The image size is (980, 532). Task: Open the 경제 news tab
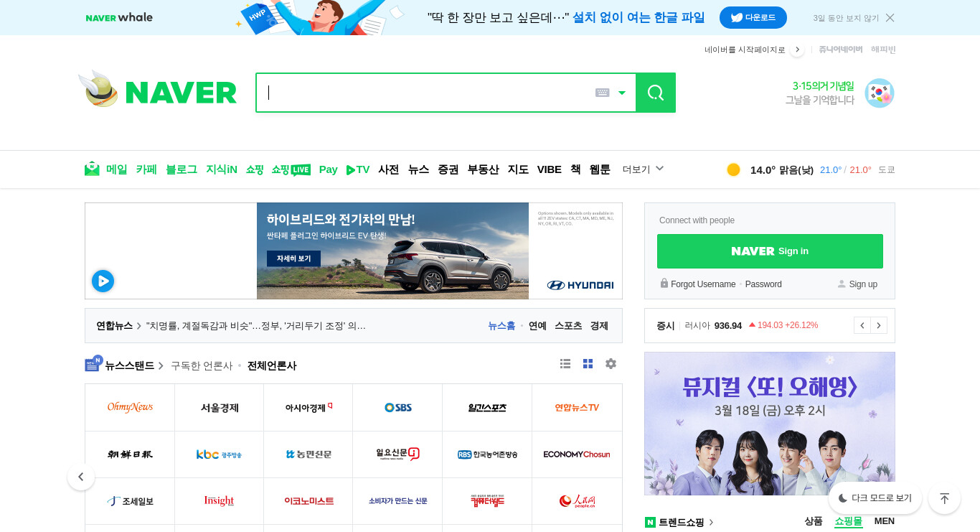pyautogui.click(x=599, y=326)
